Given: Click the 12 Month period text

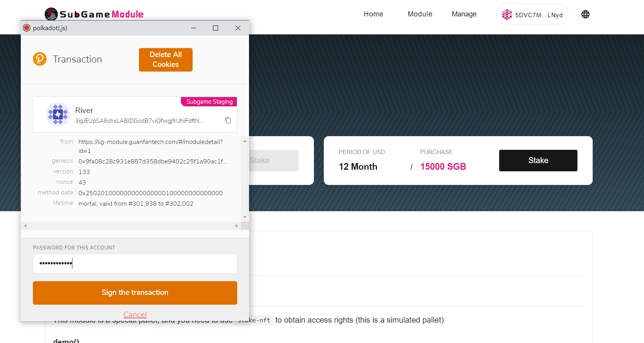Looking at the screenshot, I should click(358, 167).
